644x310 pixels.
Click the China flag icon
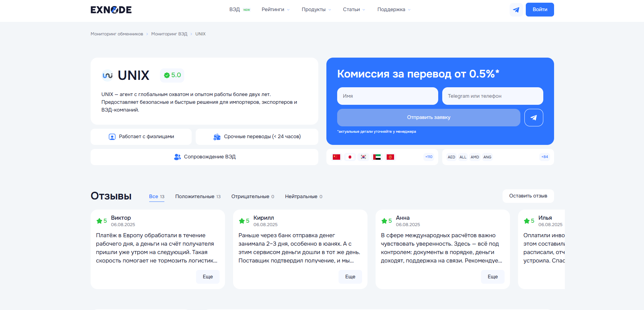click(x=336, y=157)
